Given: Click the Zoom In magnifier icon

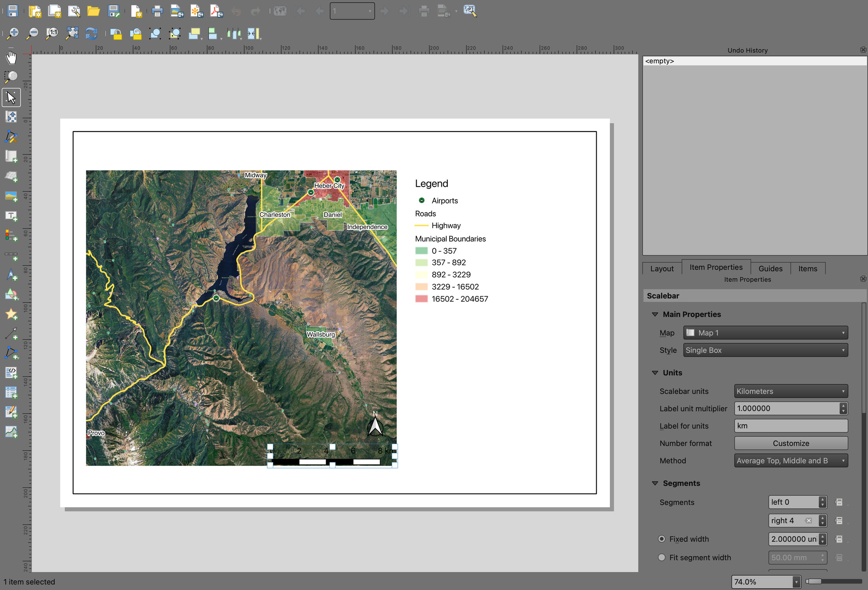Looking at the screenshot, I should tap(13, 33).
